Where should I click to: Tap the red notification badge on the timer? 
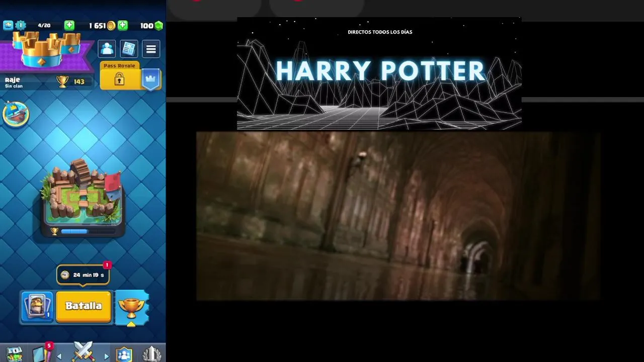107,265
